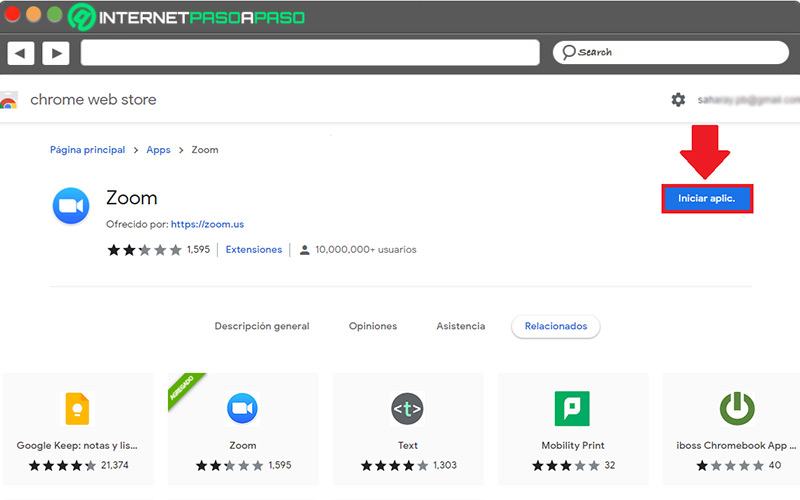The height and width of the screenshot is (500, 800).
Task: Click the browser forward arrow button
Action: [56, 53]
